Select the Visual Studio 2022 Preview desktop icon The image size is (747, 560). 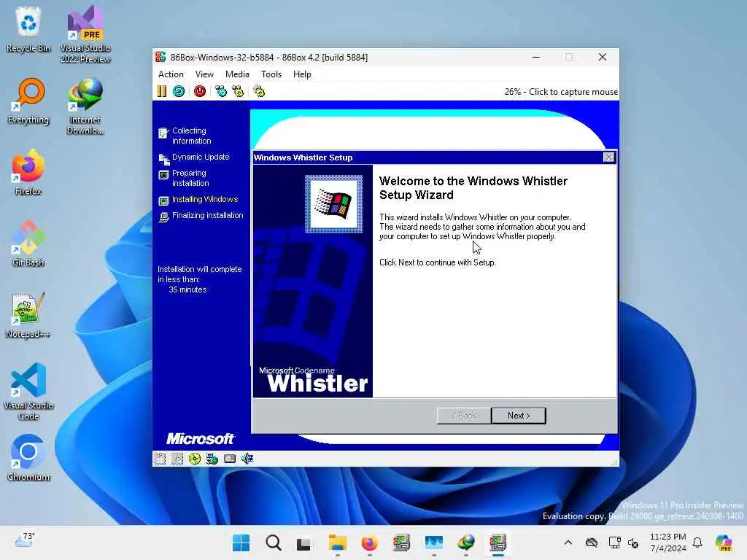[85, 34]
